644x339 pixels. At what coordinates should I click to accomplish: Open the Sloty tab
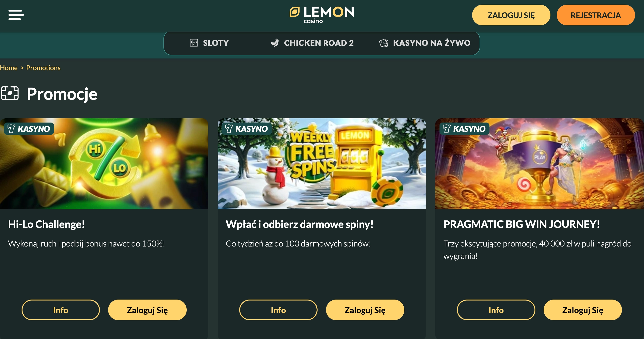pos(209,43)
